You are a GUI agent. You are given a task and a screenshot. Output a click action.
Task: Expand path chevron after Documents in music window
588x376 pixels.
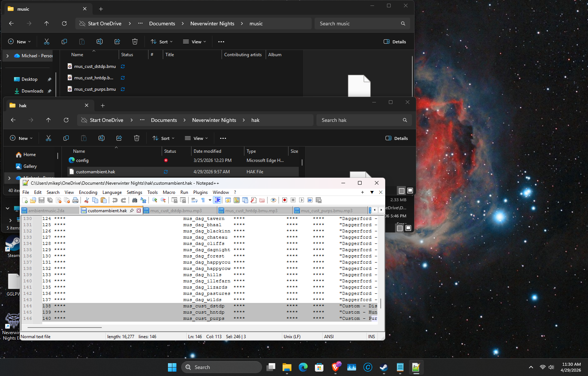click(x=183, y=23)
